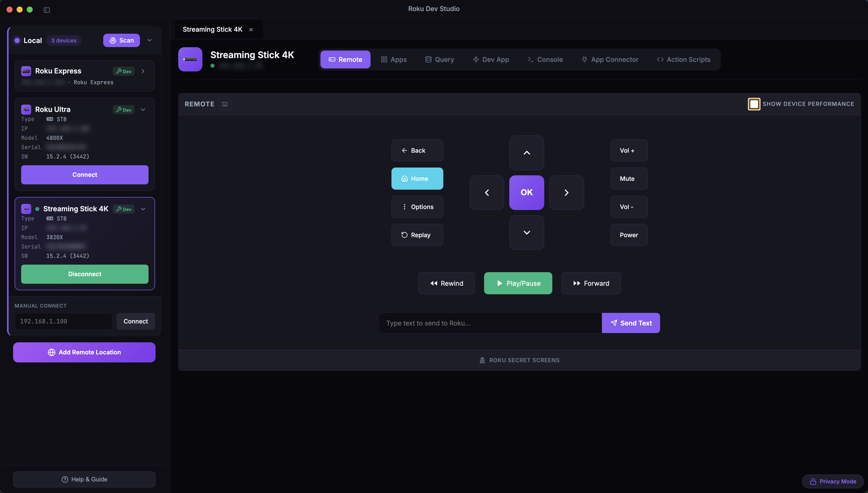Close the Streaming Stick 4K tab

click(251, 29)
